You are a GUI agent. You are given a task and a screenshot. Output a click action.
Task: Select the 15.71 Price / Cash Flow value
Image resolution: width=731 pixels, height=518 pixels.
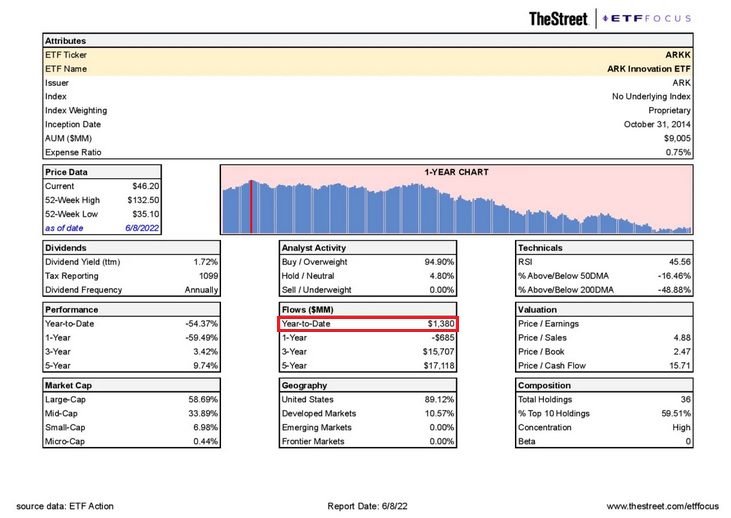point(680,366)
